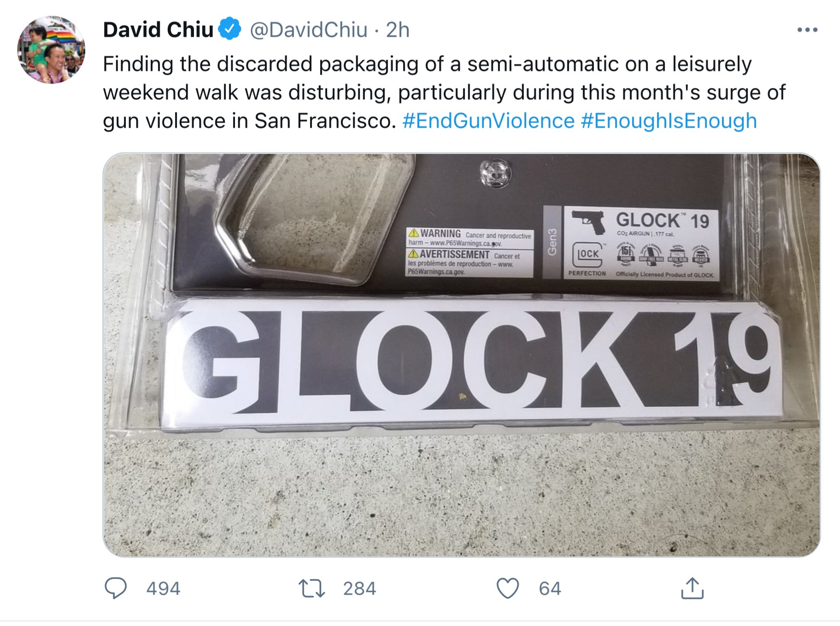Image resolution: width=840 pixels, height=626 pixels.
Task: View the 284 retweets count
Action: pos(359,589)
